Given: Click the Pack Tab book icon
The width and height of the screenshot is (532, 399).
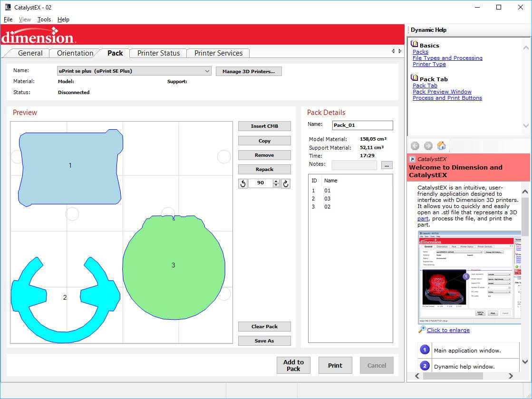Looking at the screenshot, I should pos(414,77).
